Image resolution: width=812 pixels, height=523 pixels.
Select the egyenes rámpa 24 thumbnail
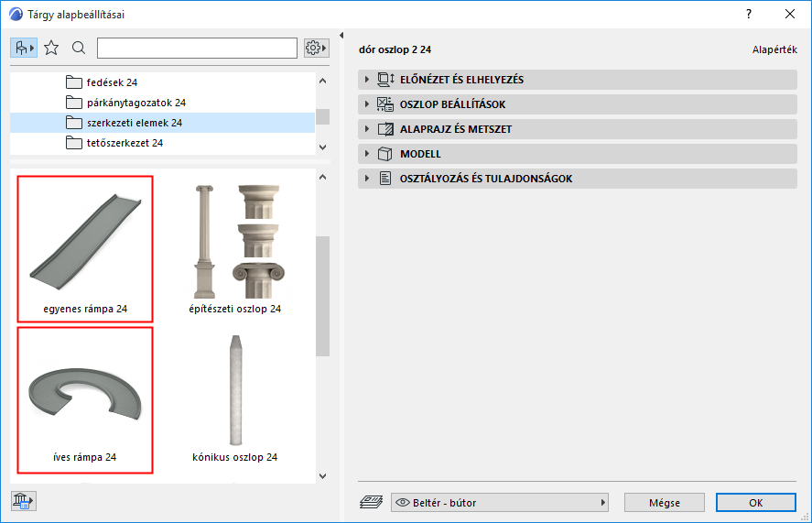point(85,249)
